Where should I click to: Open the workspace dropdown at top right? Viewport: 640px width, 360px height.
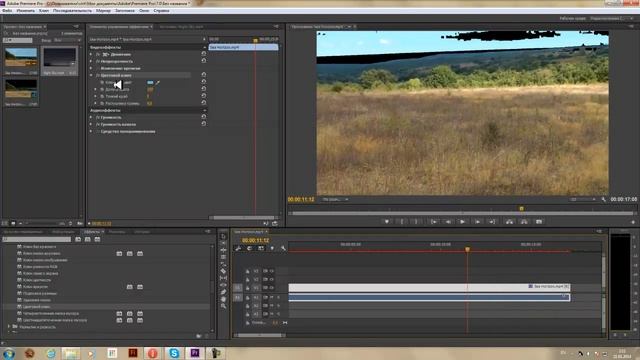tap(611, 18)
